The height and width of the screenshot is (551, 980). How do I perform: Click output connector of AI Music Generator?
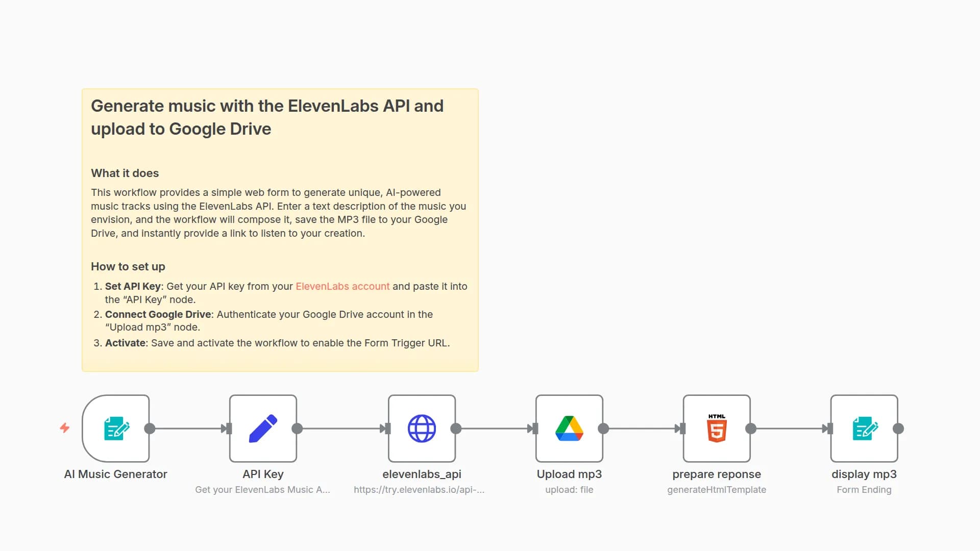[150, 429]
